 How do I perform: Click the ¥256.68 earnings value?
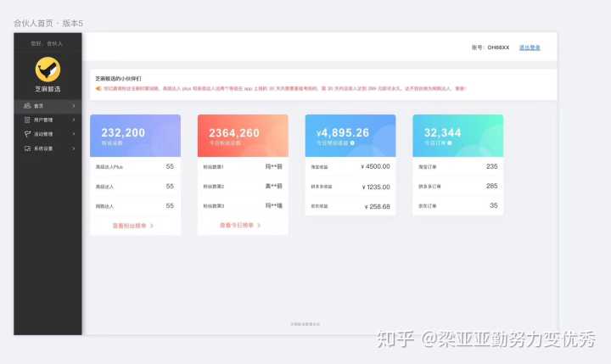(x=377, y=206)
